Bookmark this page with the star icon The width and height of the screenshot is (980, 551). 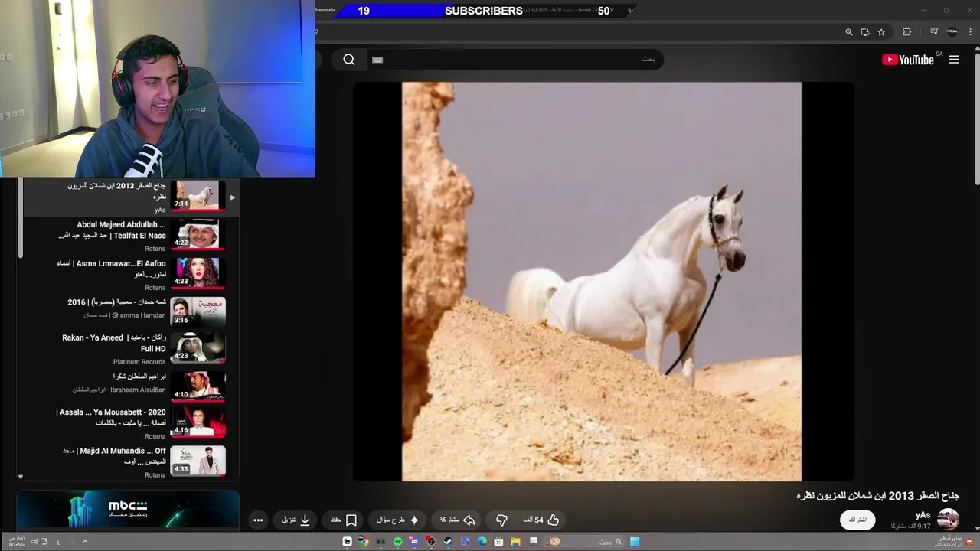tap(881, 32)
